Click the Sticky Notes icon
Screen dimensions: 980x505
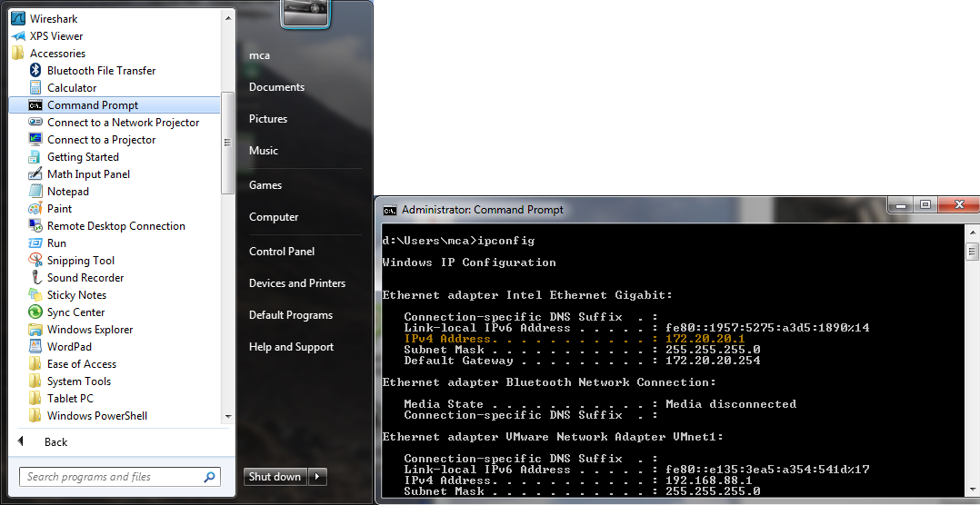pos(35,294)
